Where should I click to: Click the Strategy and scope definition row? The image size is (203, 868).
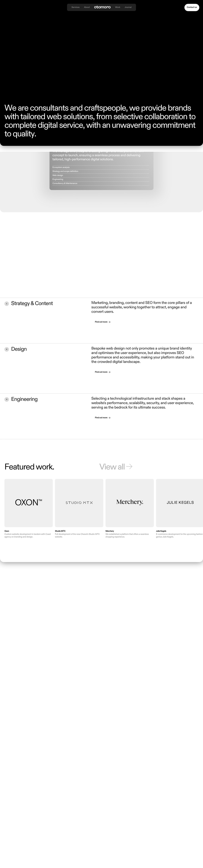tap(101, 171)
